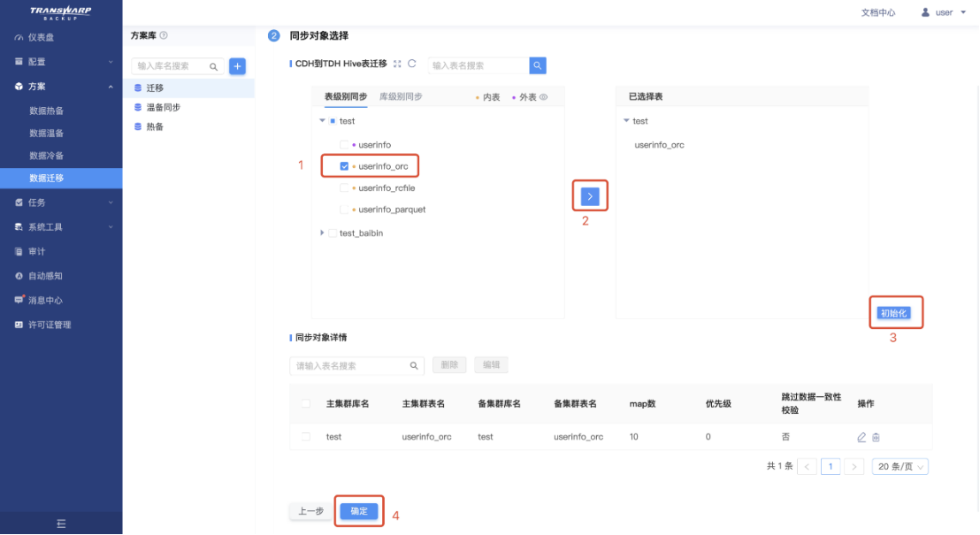Screen dimensions: 980x535
Task: Click the 输入库名搜索 search field
Action: 172,66
